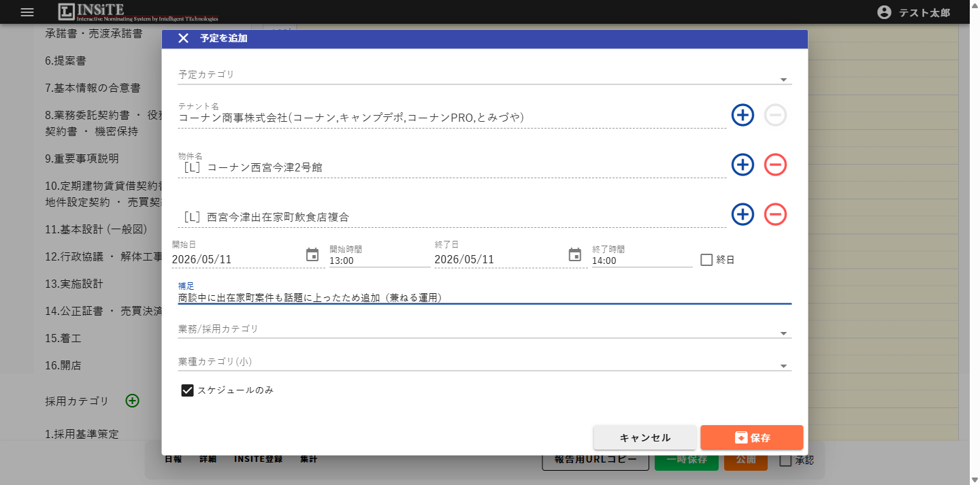Click the green plus beside 採用カテゴリ
Viewport: 980px width, 485px height.
pyautogui.click(x=133, y=401)
